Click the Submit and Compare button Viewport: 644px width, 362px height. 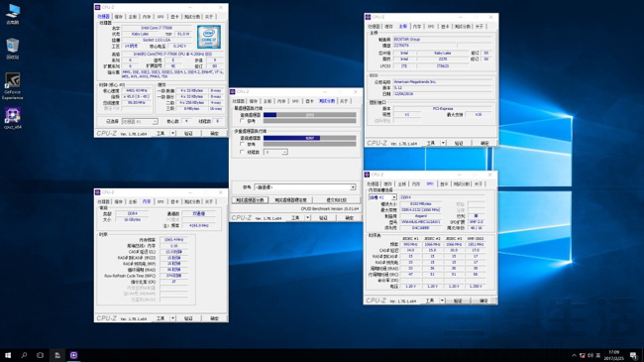click(337, 200)
